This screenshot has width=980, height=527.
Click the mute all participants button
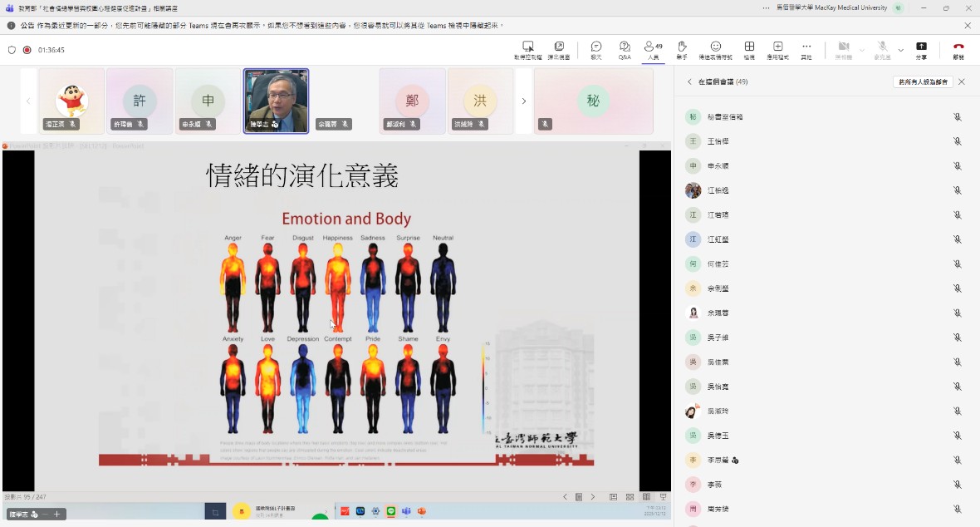(923, 82)
